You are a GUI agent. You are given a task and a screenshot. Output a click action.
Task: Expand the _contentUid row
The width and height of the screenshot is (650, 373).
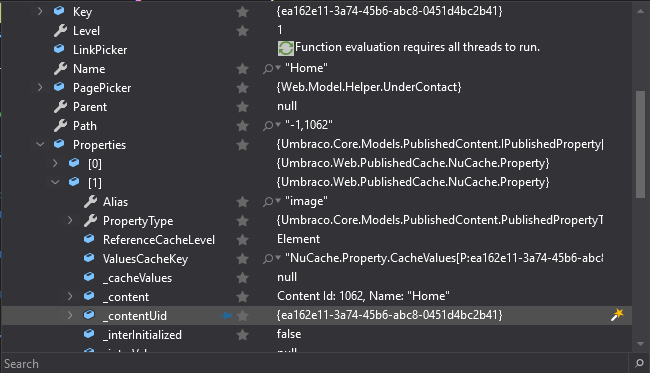pos(70,315)
